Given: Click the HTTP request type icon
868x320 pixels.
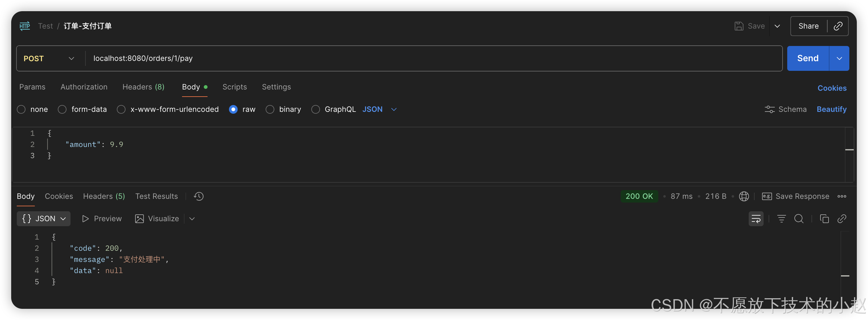Looking at the screenshot, I should pos(25,26).
